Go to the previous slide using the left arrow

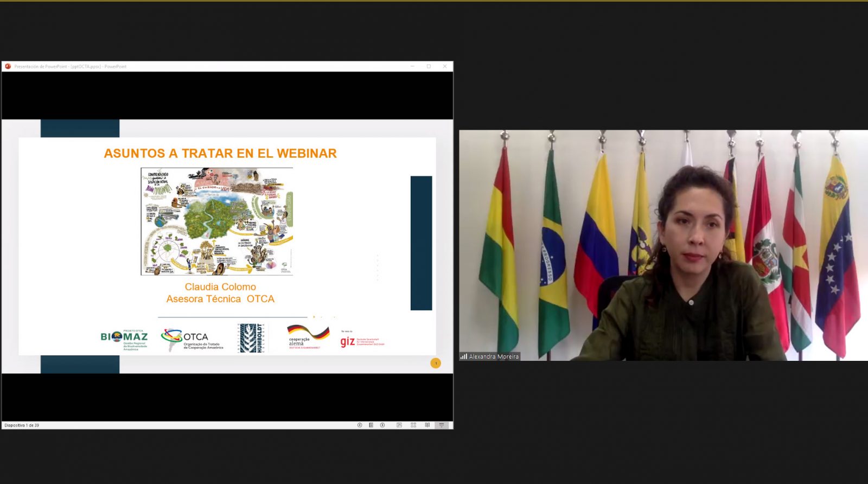(360, 425)
